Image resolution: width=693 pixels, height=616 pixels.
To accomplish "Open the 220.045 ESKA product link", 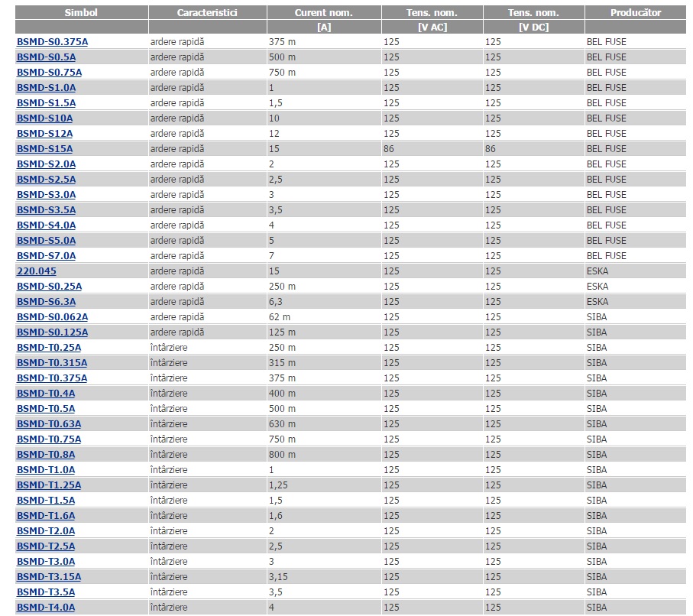I will point(36,271).
